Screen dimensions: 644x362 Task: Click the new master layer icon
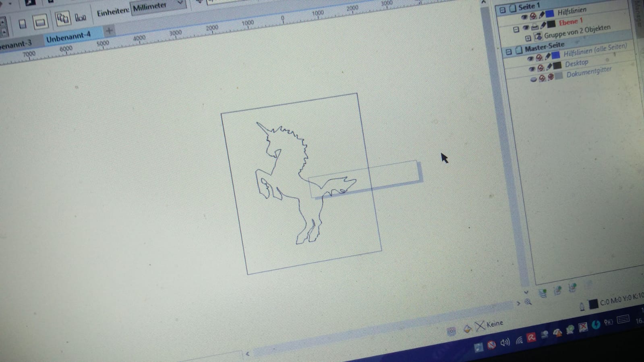point(557,290)
